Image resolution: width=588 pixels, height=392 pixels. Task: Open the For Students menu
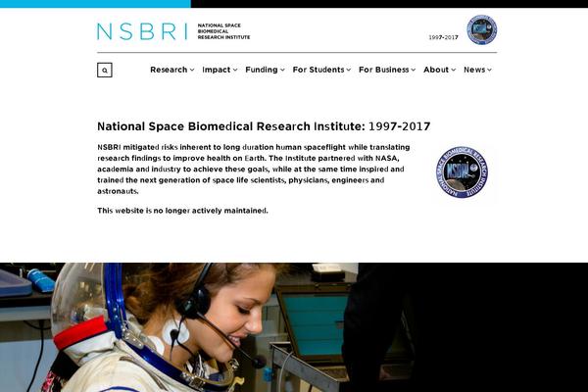click(x=321, y=70)
